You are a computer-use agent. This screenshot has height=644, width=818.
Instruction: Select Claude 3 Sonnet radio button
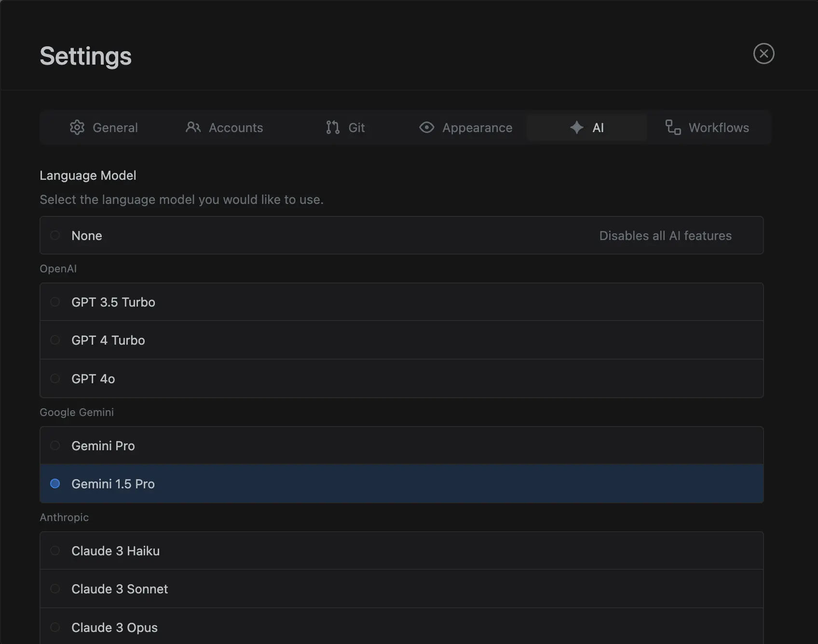click(55, 589)
